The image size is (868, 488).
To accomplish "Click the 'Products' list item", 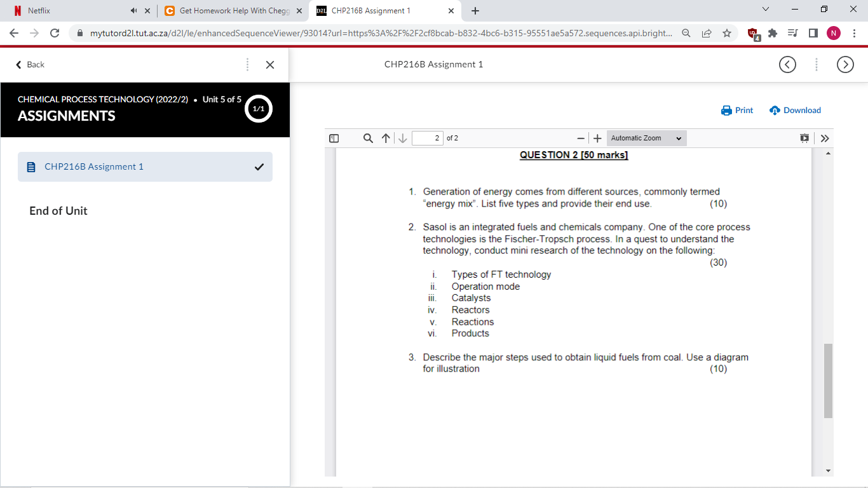I will pyautogui.click(x=470, y=334).
